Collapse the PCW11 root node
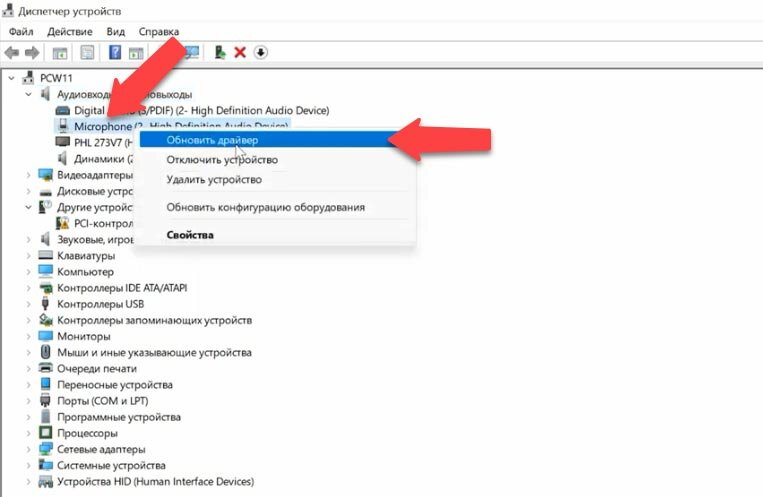This screenshot has height=497, width=763. 12,78
